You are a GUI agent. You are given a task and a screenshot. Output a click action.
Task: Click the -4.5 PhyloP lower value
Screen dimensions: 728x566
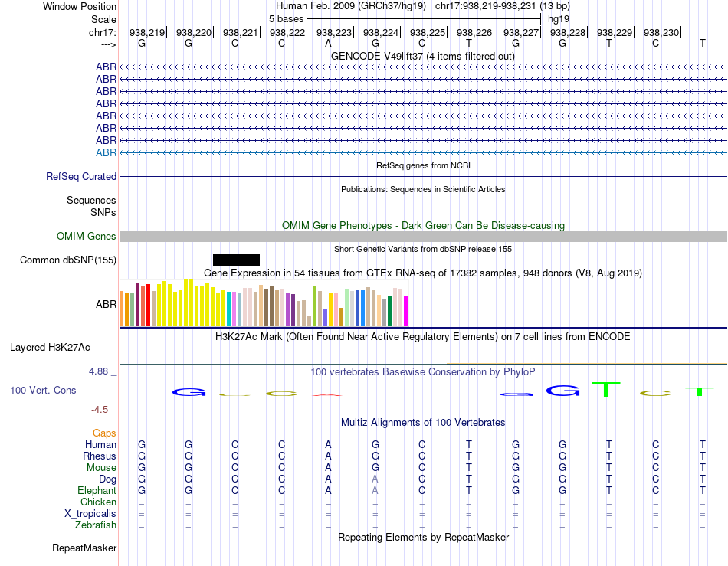(100, 410)
